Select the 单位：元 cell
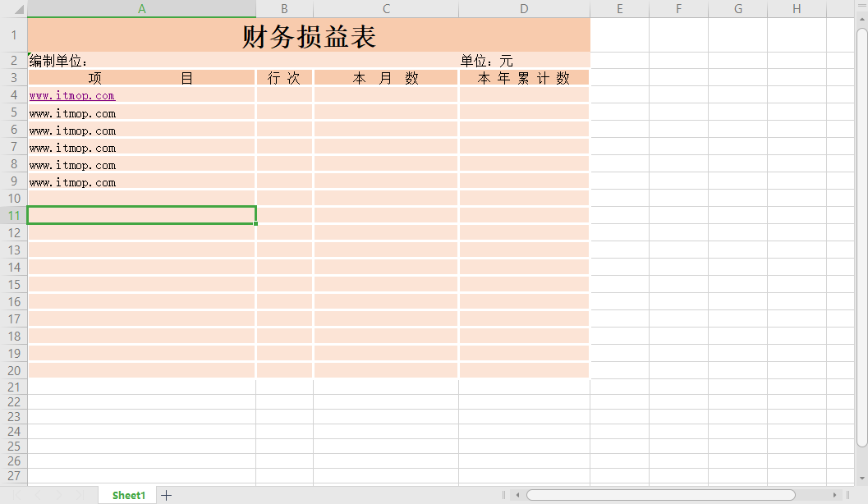Image resolution: width=868 pixels, height=504 pixels. 485,60
